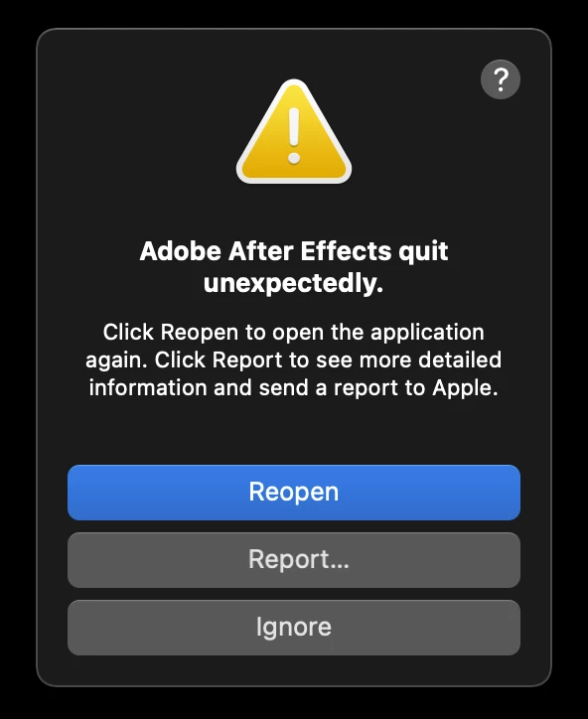Dismiss the crash dialog with Ignore

coord(294,628)
